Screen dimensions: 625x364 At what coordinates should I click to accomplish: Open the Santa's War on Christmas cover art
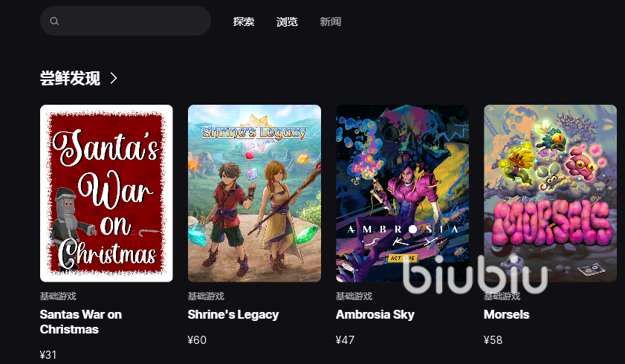[x=106, y=193]
